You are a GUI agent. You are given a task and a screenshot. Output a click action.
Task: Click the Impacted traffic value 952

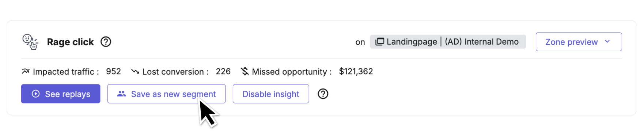(113, 71)
